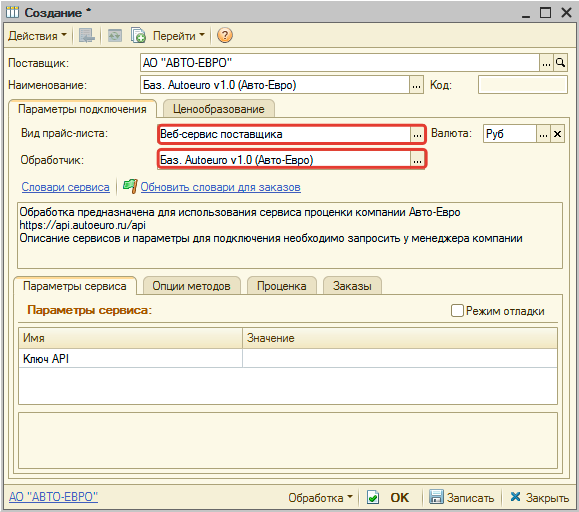Click the empty Значение cell for Ключ API
579x512 pixels.
point(400,358)
